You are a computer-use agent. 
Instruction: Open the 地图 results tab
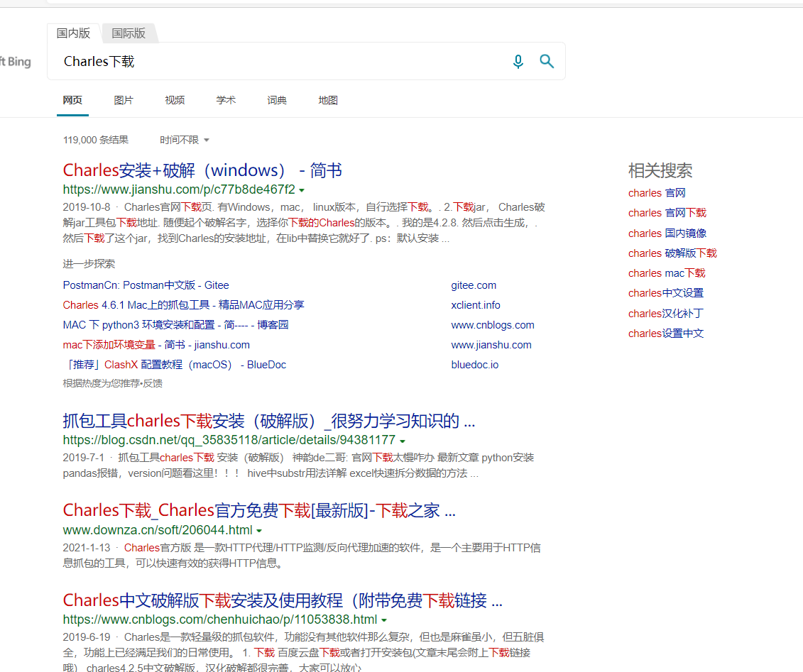pyautogui.click(x=328, y=100)
